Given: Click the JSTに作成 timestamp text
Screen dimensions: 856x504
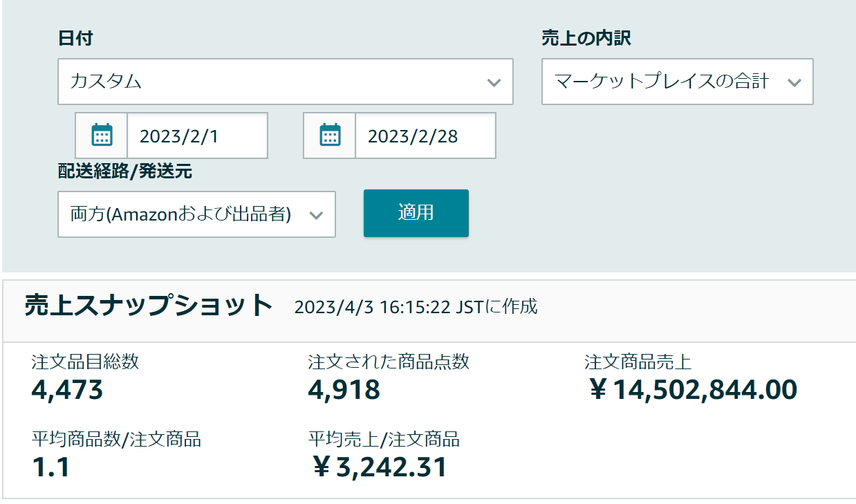Looking at the screenshot, I should click(416, 307).
